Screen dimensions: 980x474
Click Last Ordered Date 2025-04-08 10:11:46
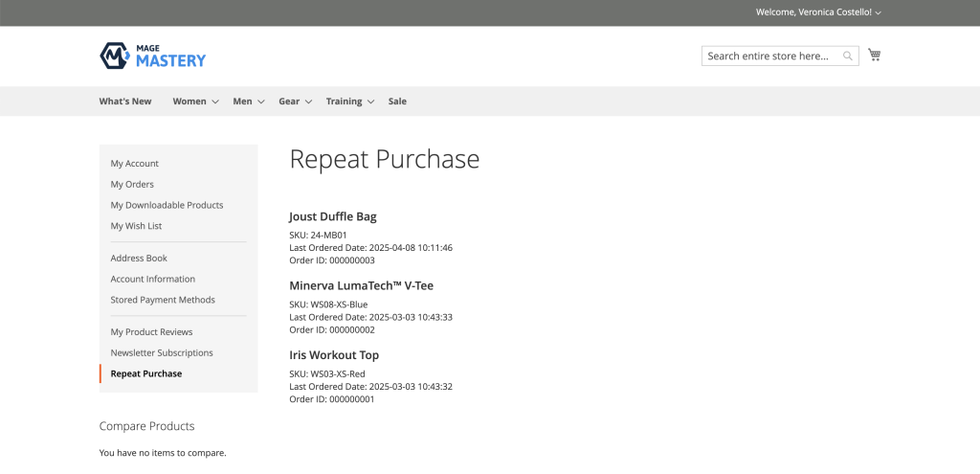click(370, 248)
